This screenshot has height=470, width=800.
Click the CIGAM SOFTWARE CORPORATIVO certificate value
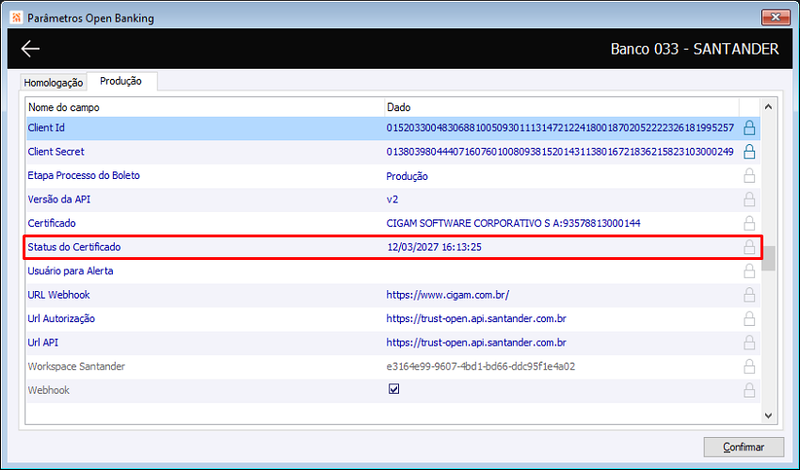(x=513, y=223)
